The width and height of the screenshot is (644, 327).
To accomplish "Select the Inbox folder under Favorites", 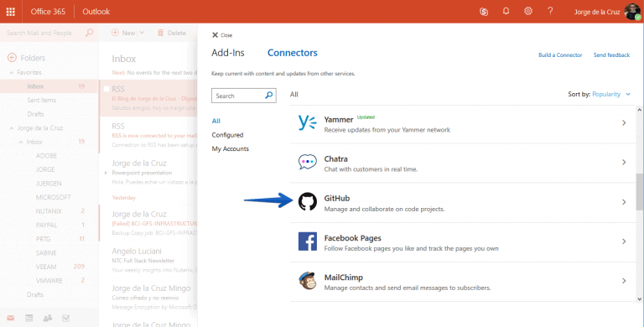I will (x=49, y=86).
